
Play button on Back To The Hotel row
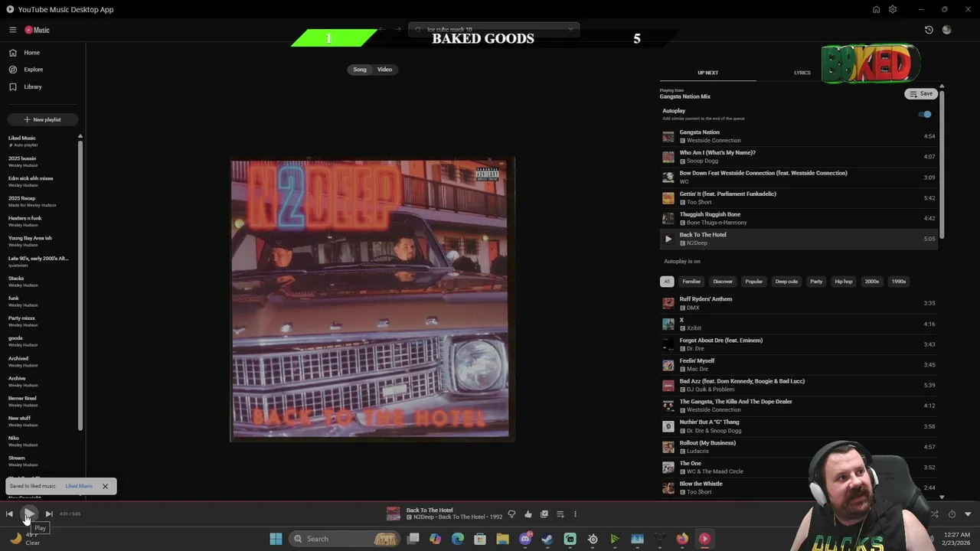[668, 239]
